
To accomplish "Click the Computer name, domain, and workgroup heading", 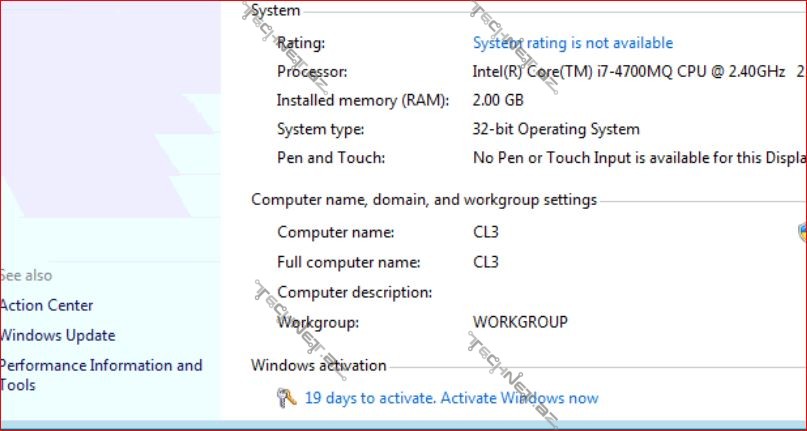I will (423, 200).
